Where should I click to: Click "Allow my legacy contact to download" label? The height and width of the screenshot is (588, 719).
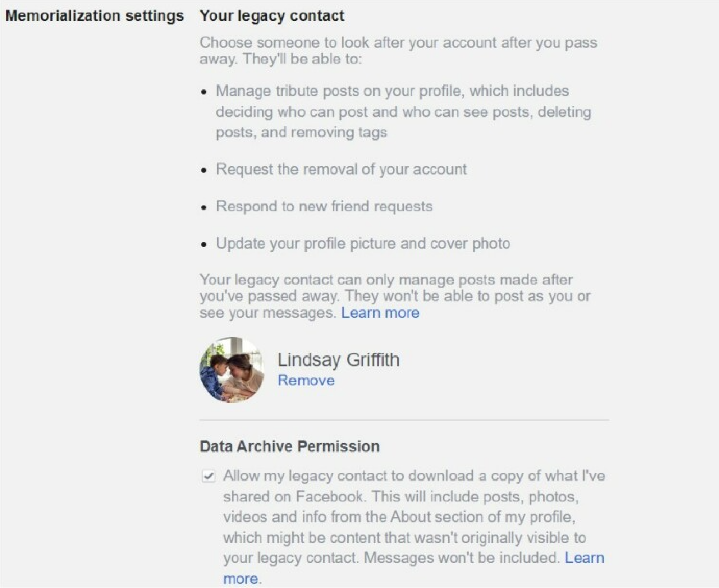pos(413,476)
